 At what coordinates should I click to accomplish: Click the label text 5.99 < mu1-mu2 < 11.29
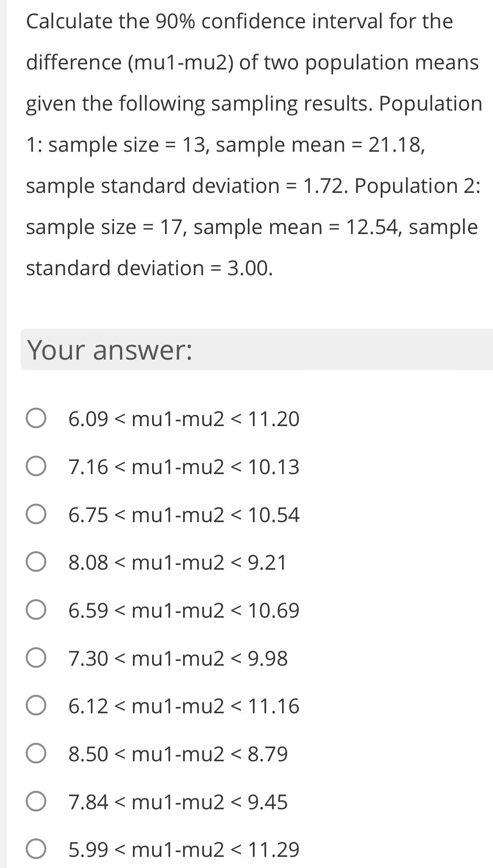183,851
